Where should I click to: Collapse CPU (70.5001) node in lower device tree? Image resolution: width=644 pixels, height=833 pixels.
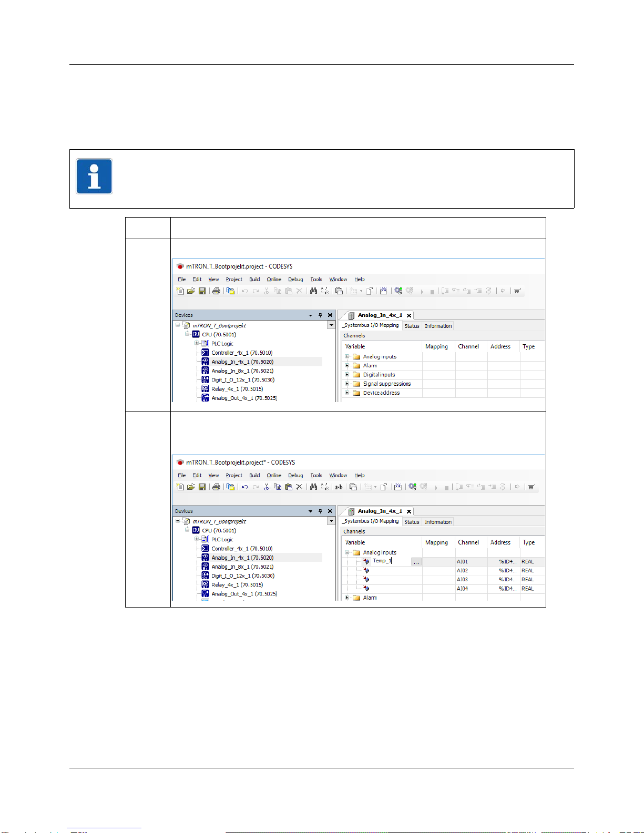point(187,530)
